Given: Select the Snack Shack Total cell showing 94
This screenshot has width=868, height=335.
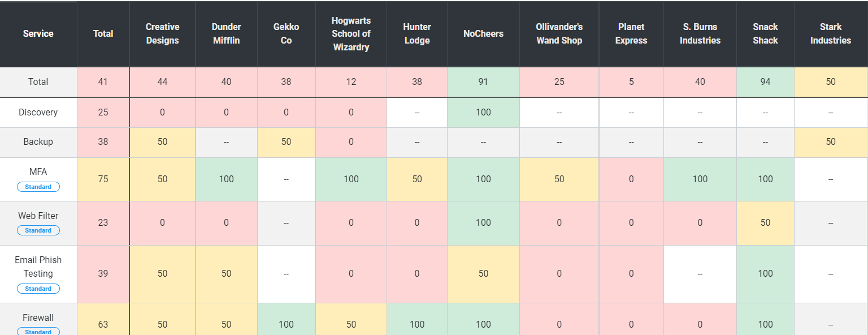Looking at the screenshot, I should click(765, 81).
